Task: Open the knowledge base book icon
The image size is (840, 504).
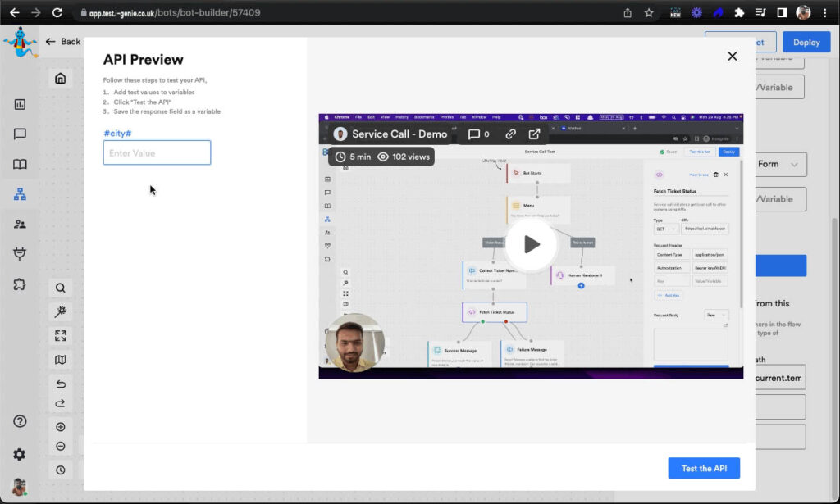Action: click(x=20, y=164)
